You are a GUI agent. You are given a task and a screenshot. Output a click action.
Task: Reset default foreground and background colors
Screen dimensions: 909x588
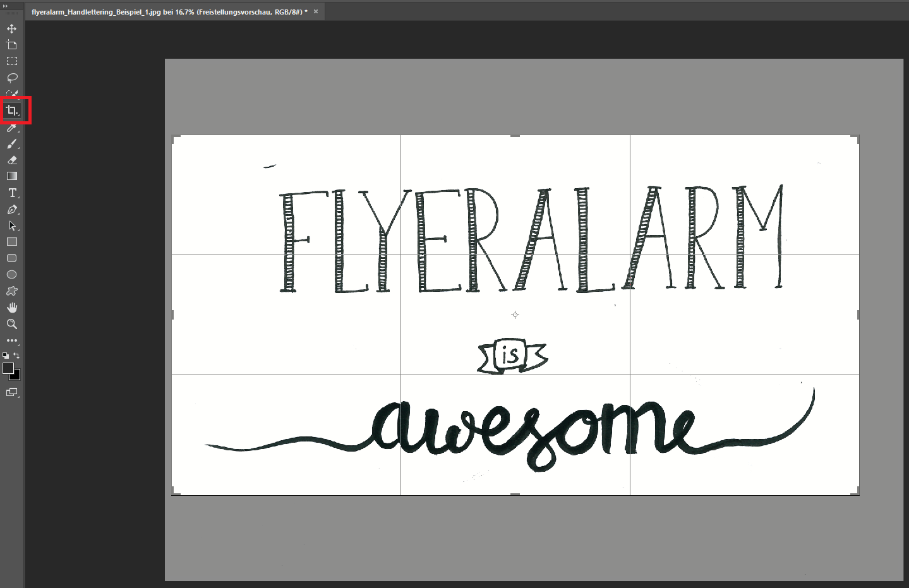[6, 356]
